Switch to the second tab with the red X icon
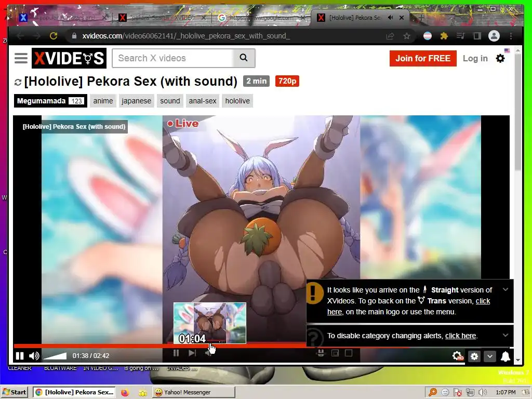Screen dimensions: 532x399 163,18
